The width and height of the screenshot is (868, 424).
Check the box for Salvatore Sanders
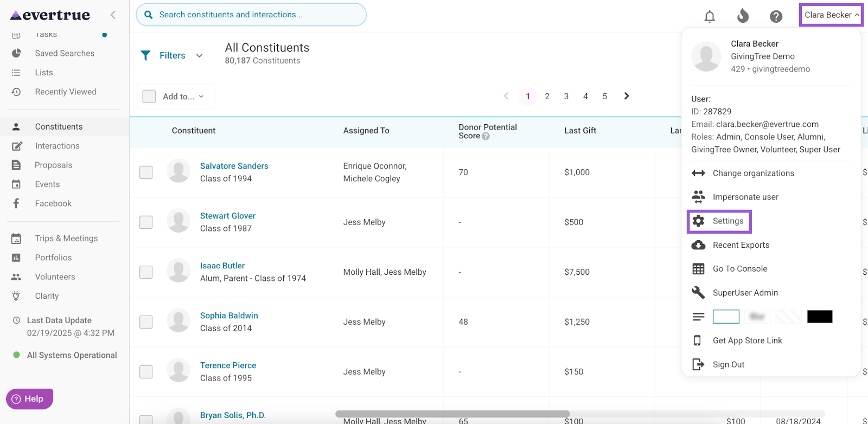(146, 172)
